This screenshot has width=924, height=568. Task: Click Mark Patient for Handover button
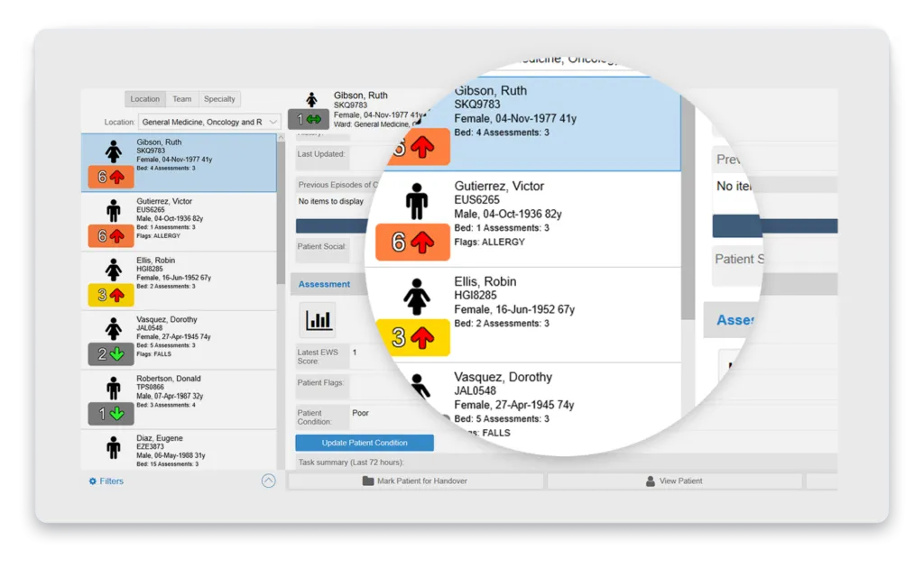[x=415, y=481]
